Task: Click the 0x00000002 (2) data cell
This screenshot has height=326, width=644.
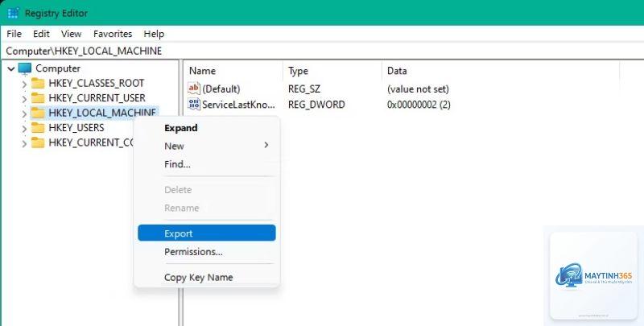Action: click(419, 105)
